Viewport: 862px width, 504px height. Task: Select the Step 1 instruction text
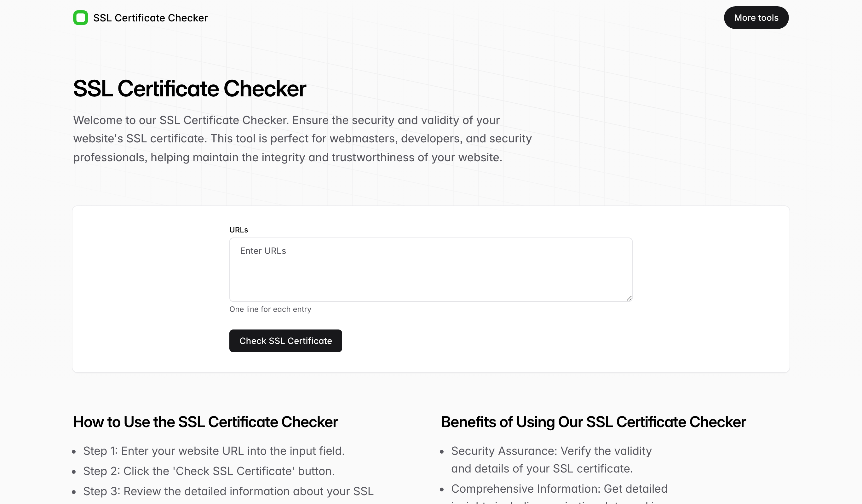[214, 451]
